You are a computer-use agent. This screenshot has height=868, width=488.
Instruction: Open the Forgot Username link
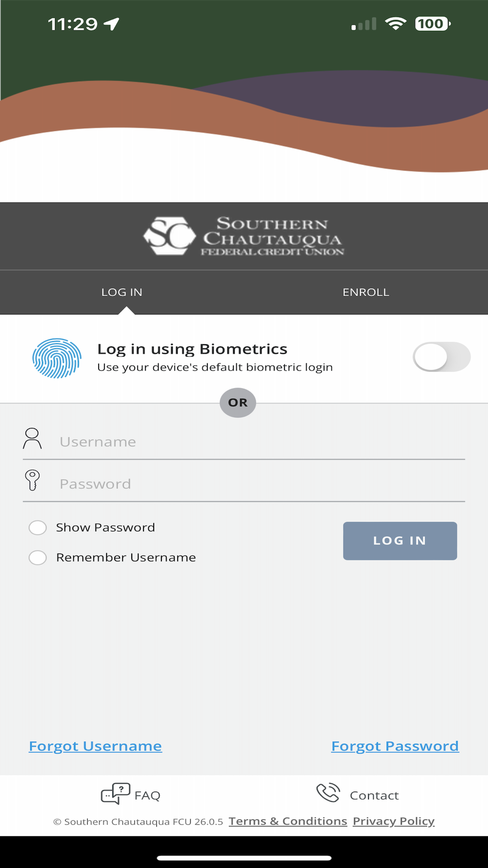pos(95,746)
